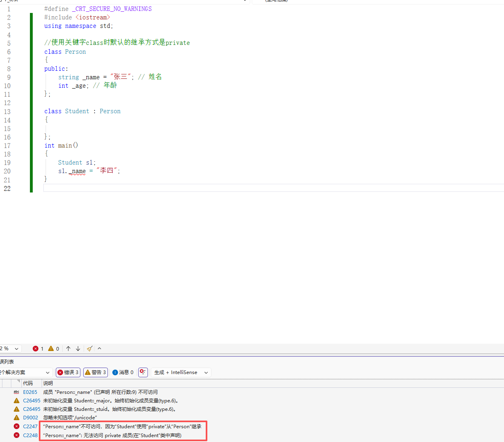The image size is (504, 442).
Task: Open error code link C2248
Action: 30,436
